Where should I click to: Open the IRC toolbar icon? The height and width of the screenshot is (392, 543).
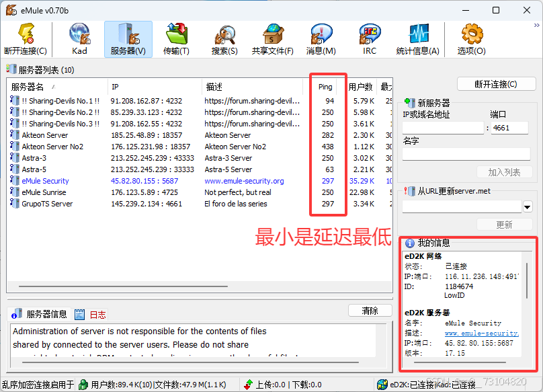tap(370, 39)
